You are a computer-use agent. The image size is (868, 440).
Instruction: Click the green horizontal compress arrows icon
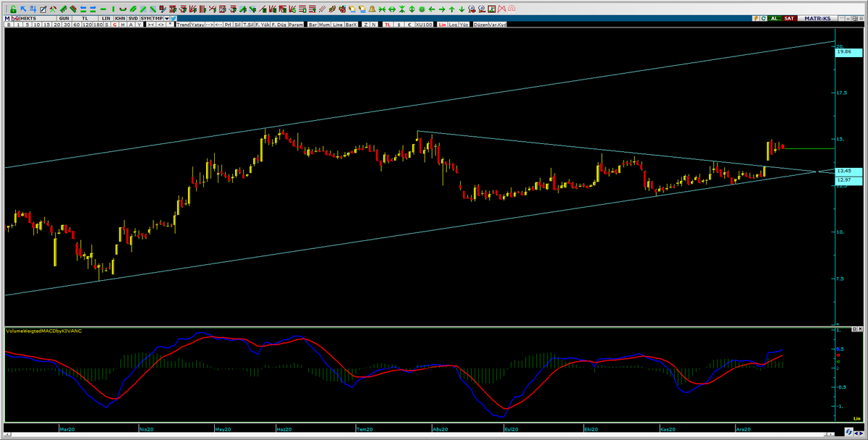click(x=382, y=9)
